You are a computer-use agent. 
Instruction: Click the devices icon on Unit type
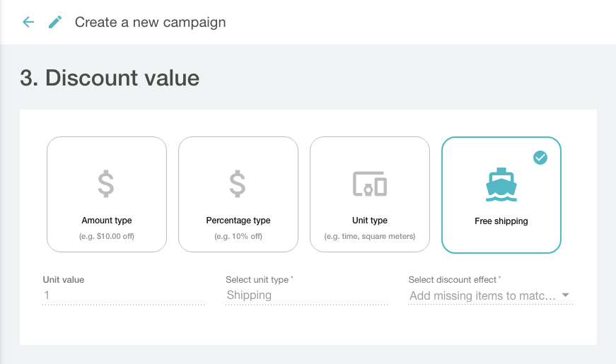click(x=369, y=184)
